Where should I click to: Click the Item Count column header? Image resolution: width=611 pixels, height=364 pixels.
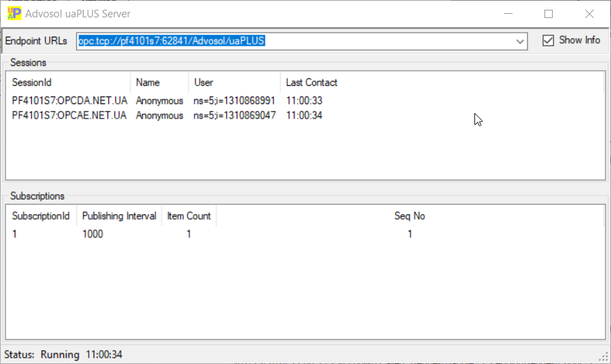(189, 216)
